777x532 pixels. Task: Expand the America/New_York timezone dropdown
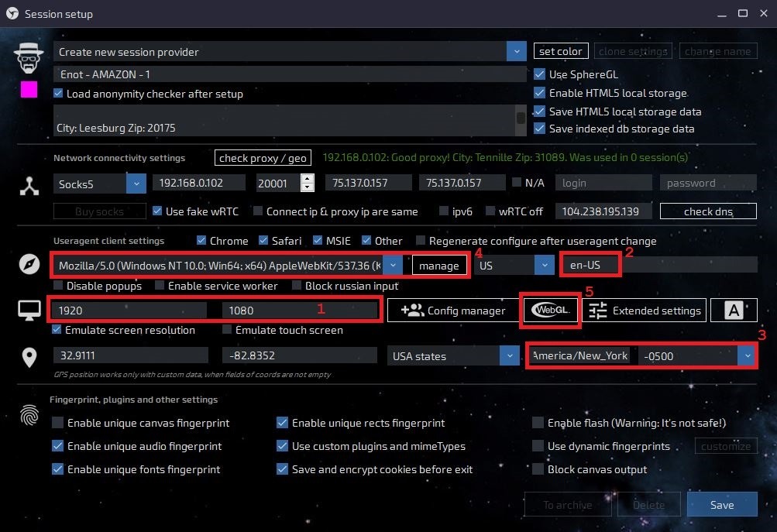click(x=747, y=355)
